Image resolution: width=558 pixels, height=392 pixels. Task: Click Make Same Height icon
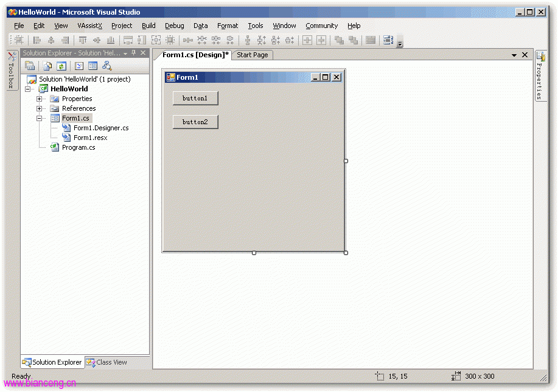pos(142,40)
